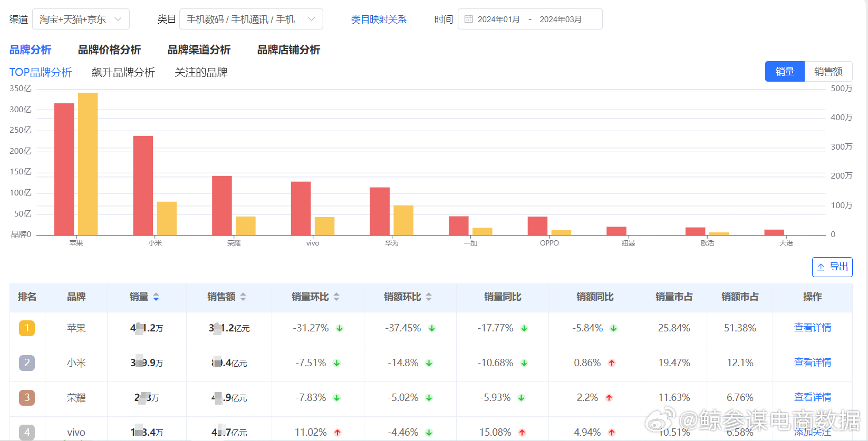Expand the 类目 category dropdown

(x=251, y=19)
